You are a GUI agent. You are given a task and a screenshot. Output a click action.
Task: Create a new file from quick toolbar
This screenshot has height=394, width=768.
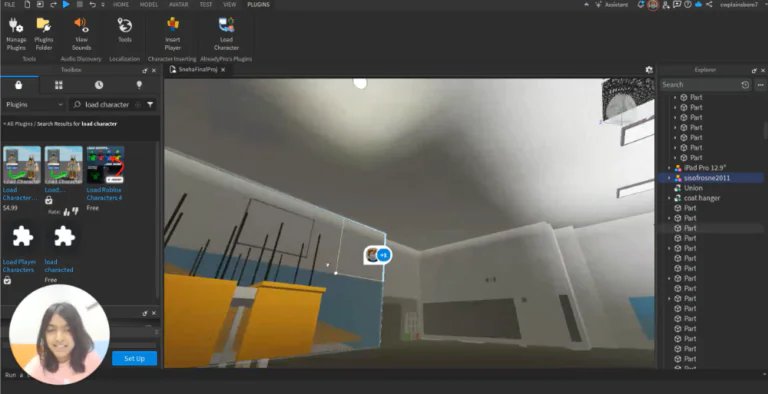pos(27,4)
